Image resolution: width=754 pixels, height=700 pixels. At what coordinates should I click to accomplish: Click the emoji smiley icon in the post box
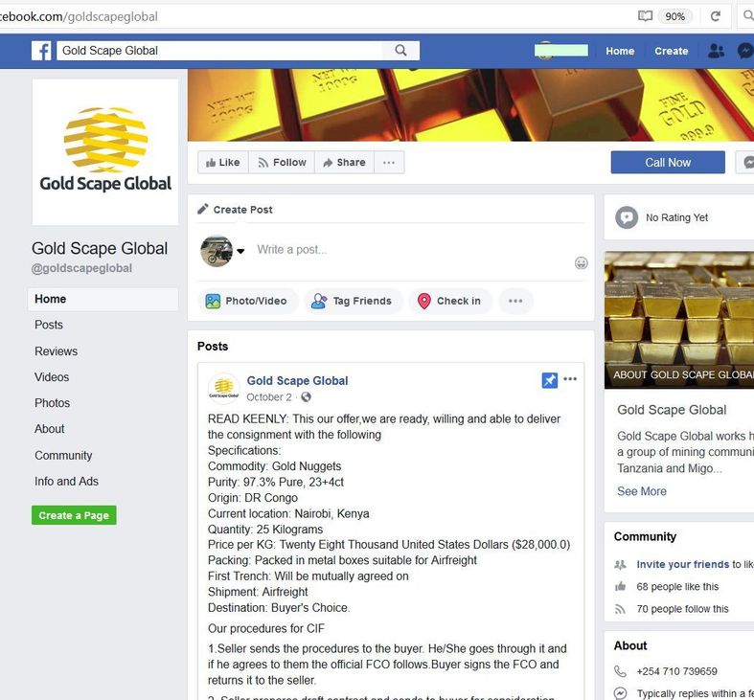point(581,263)
